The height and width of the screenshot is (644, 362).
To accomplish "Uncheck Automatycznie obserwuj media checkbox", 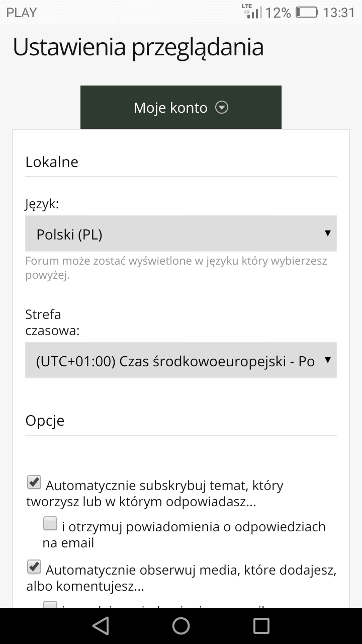I will coord(34,567).
